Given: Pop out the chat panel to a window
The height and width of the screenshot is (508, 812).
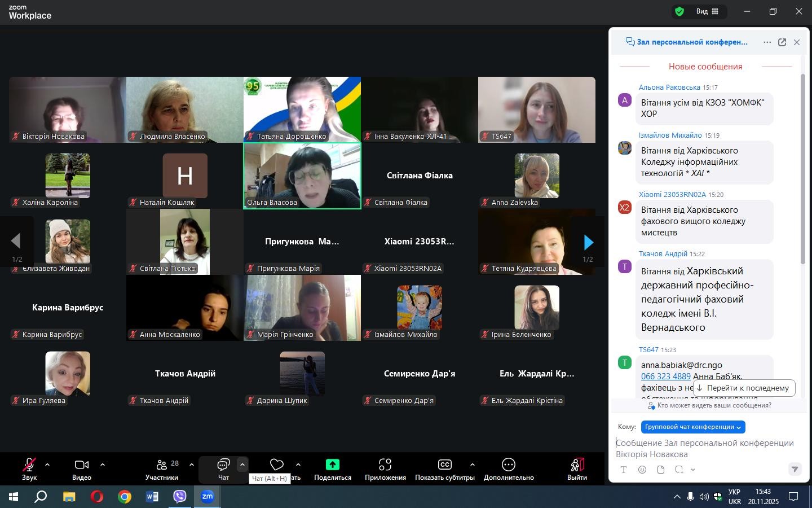Looking at the screenshot, I should 782,42.
